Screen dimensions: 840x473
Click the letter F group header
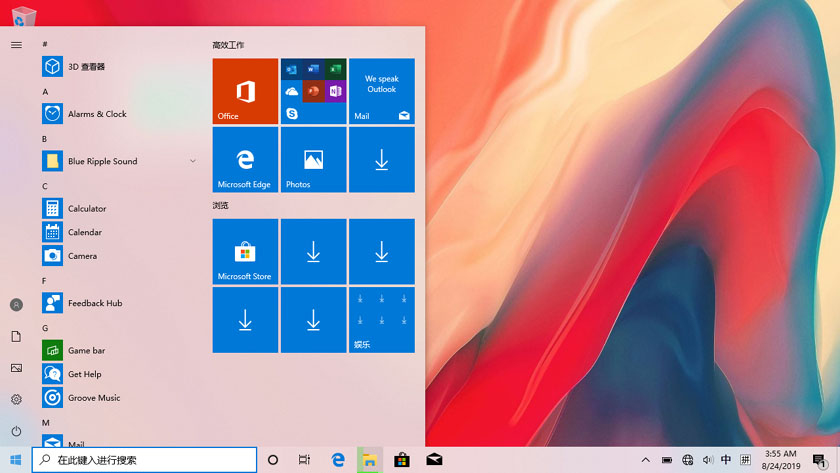pyautogui.click(x=44, y=281)
